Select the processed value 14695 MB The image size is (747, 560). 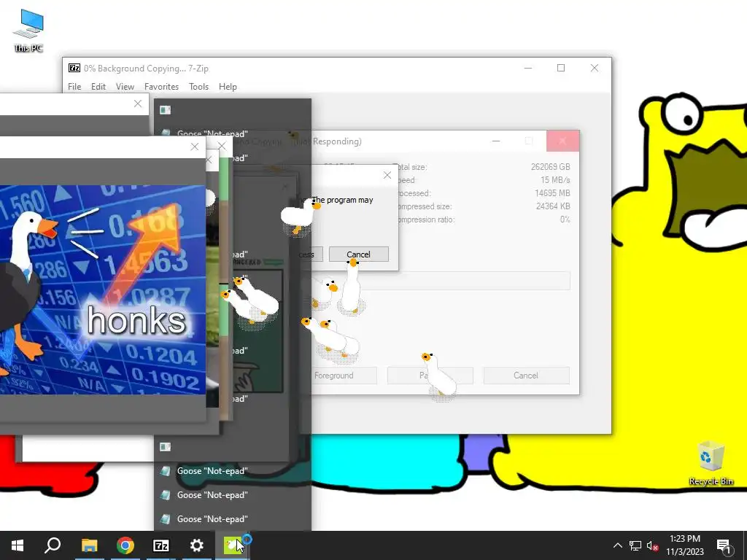(552, 192)
